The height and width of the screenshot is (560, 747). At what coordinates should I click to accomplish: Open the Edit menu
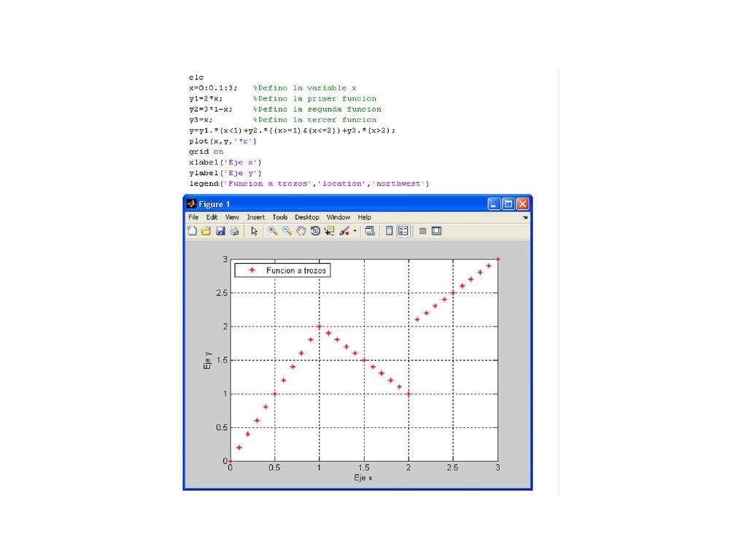212,217
